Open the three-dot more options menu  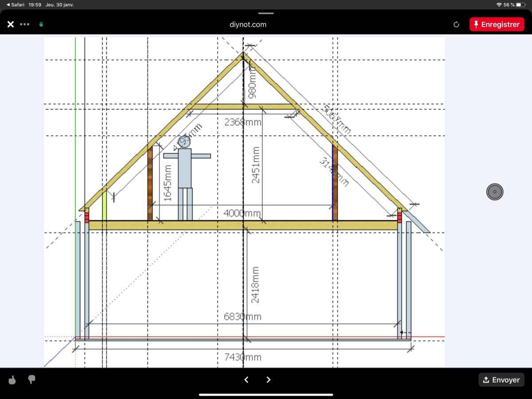25,24
